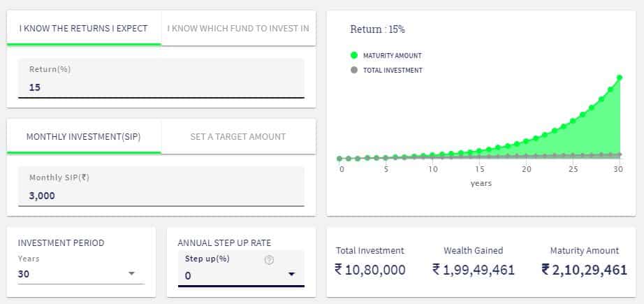Open the Set A Target Amount tab

(239, 137)
